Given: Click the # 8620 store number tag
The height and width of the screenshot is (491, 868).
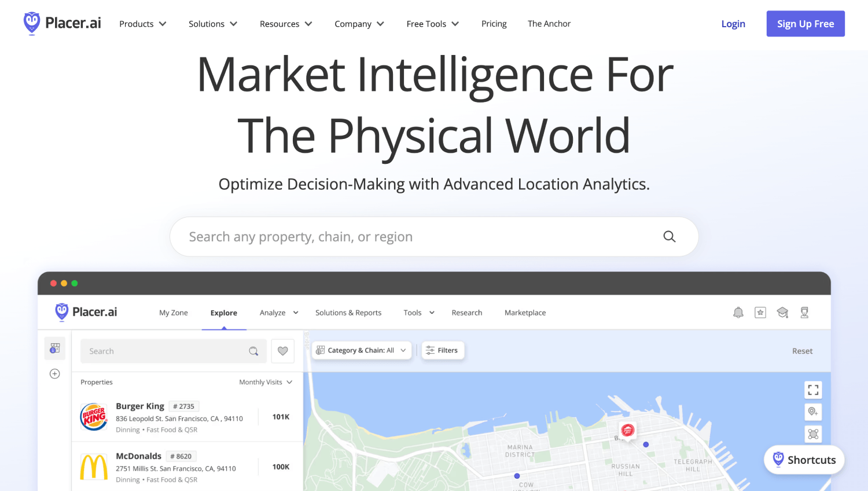Looking at the screenshot, I should [x=181, y=456].
